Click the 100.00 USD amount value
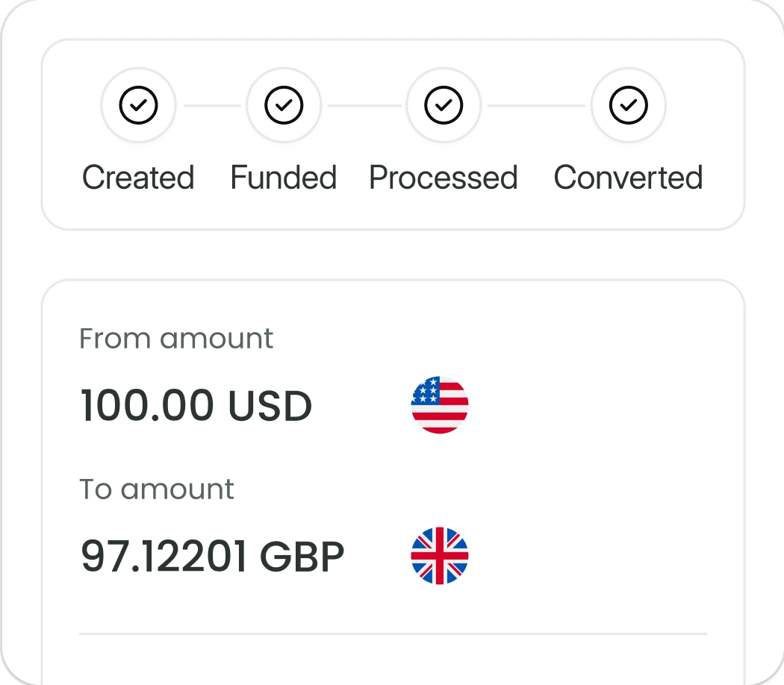The image size is (784, 685). (196, 405)
